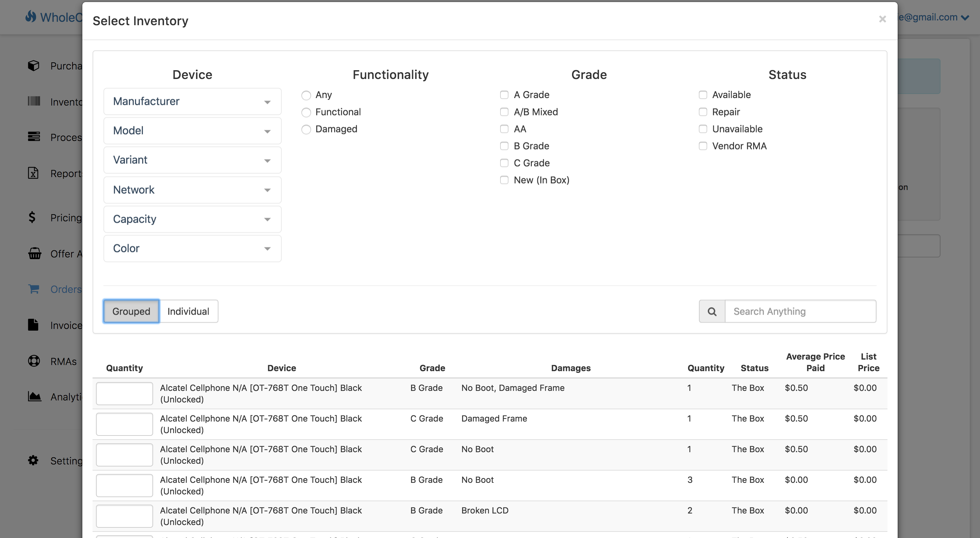The image size is (980, 538).
Task: Click the Processing list icon in sidebar
Action: coord(33,137)
